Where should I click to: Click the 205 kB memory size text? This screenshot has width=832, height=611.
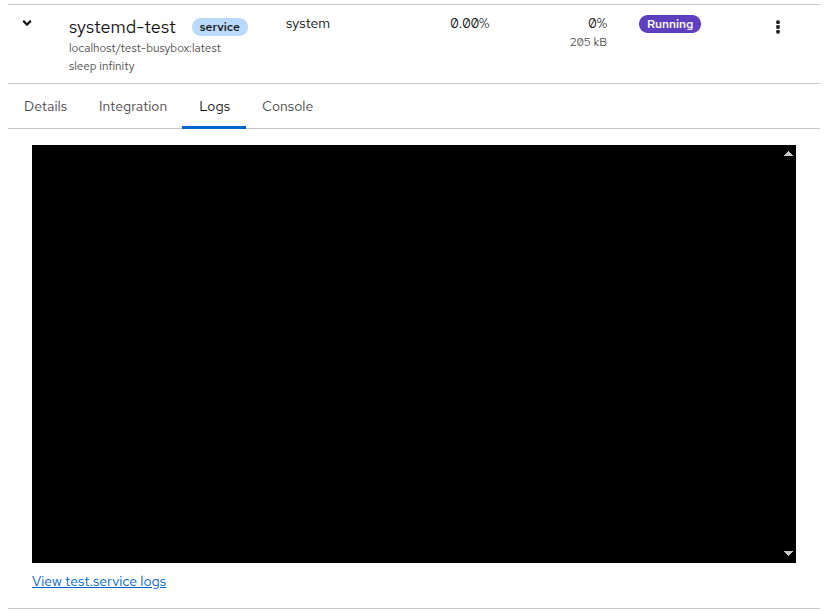point(588,42)
